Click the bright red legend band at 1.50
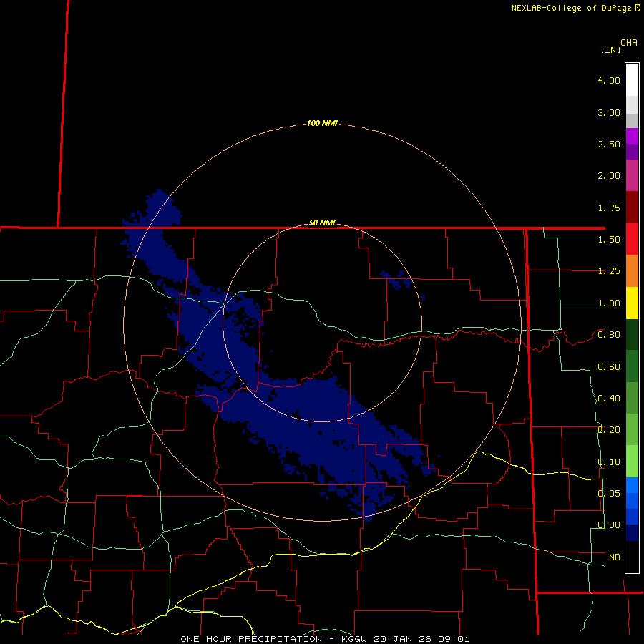The height and width of the screenshot is (644, 644). 632,239
